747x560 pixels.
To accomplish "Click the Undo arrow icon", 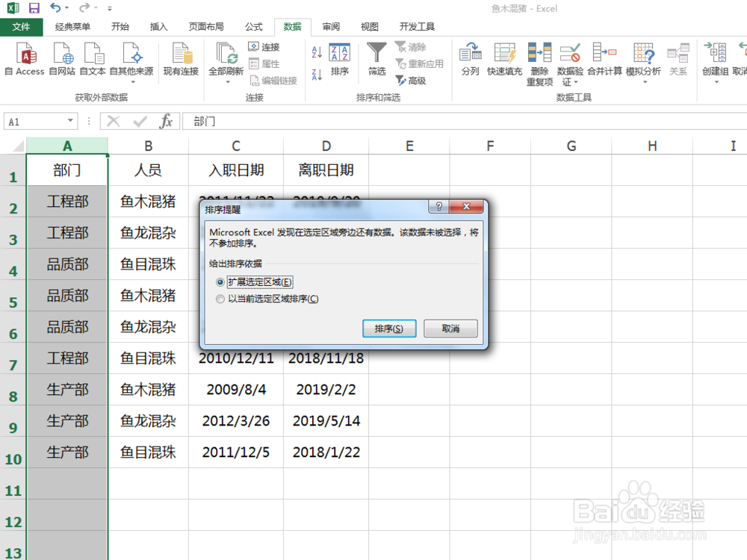I will pos(55,7).
